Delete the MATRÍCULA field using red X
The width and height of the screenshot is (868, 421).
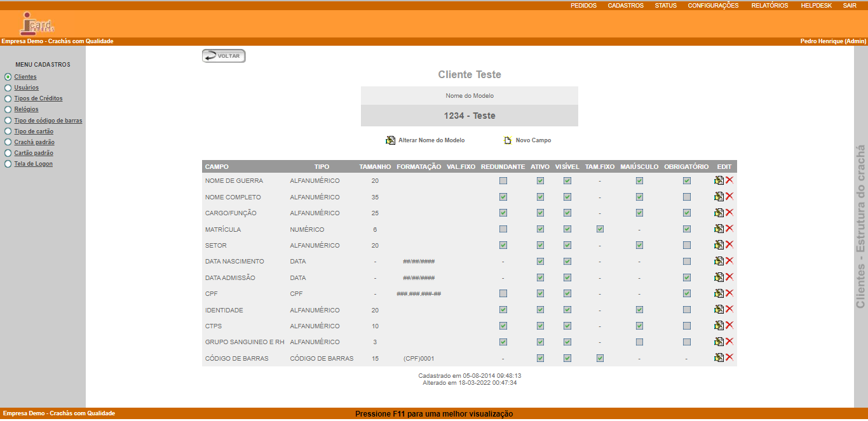(x=729, y=229)
